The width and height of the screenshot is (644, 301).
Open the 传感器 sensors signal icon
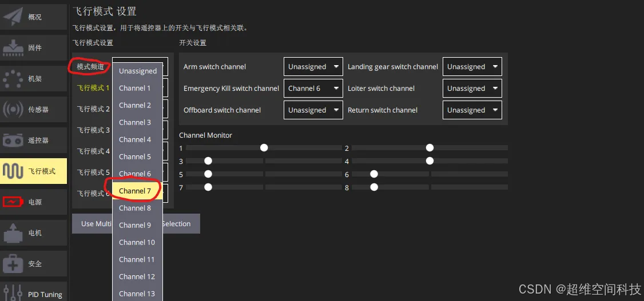(13, 110)
